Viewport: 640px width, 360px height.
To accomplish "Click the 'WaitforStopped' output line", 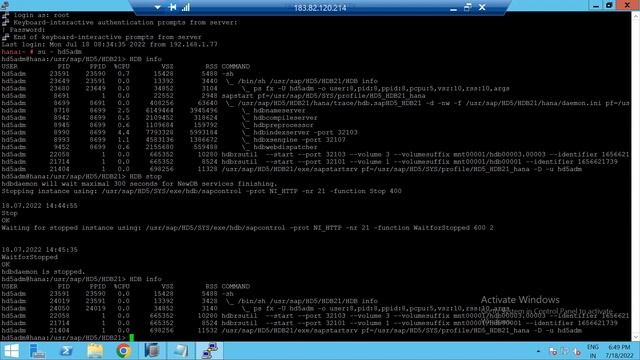I will click(x=29, y=257).
